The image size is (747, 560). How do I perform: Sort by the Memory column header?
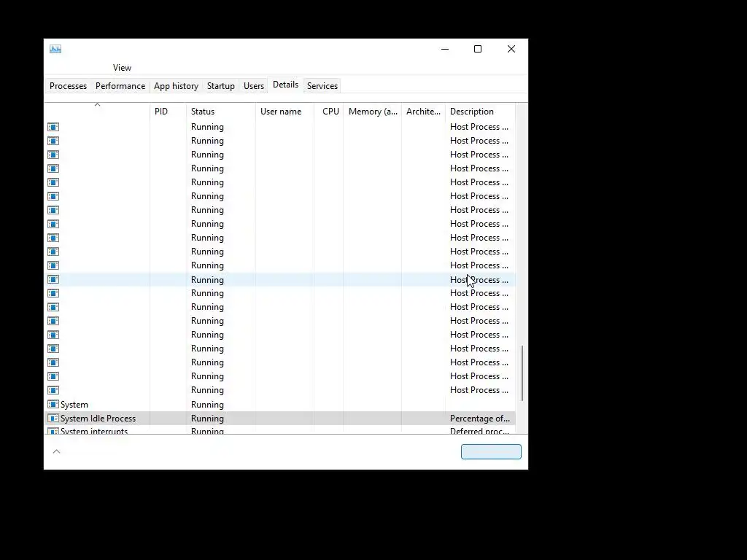(x=373, y=112)
